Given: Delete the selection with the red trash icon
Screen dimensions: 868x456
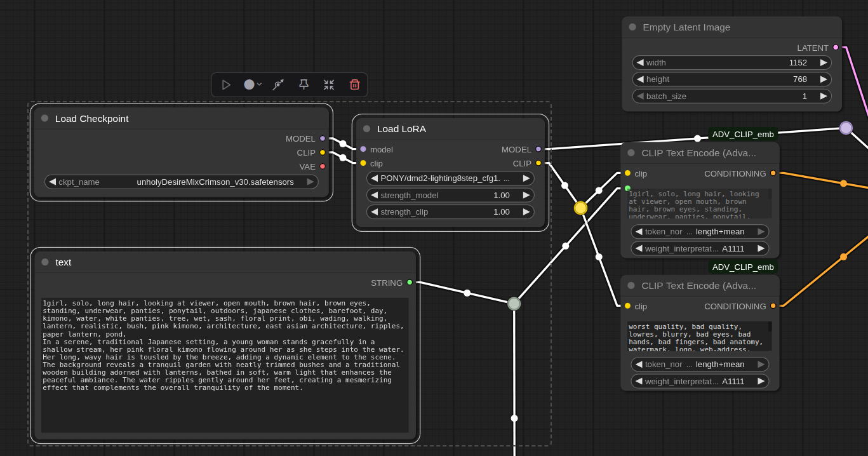Looking at the screenshot, I should tap(354, 84).
